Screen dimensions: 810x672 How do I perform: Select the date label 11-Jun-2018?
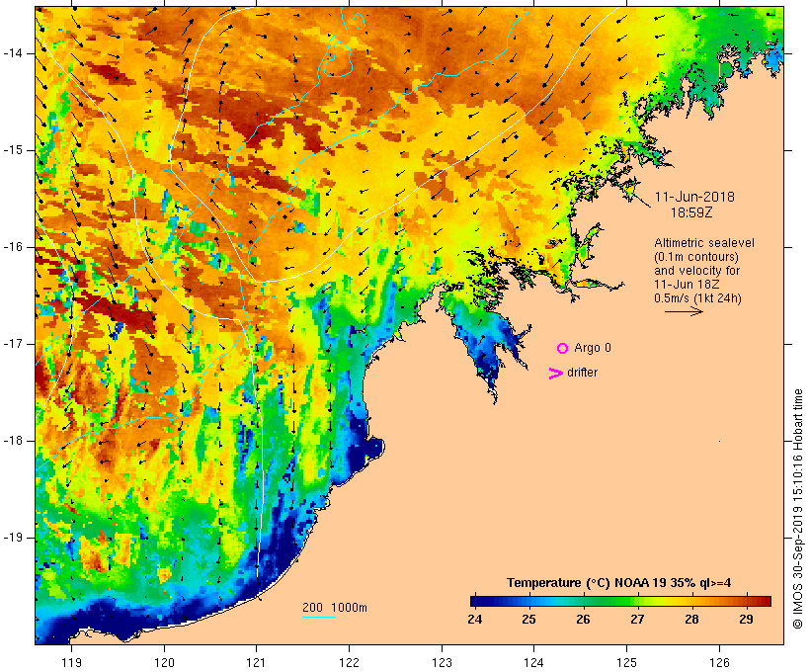(694, 197)
